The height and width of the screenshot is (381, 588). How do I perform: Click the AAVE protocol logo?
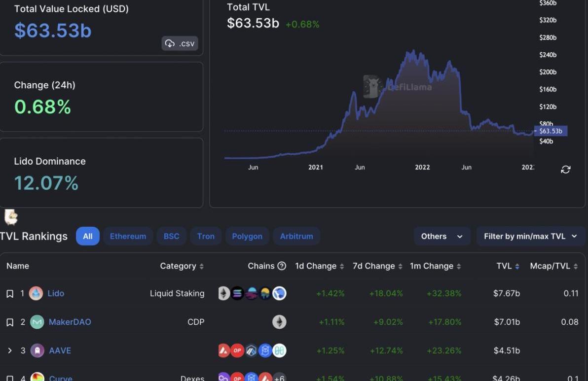point(37,351)
